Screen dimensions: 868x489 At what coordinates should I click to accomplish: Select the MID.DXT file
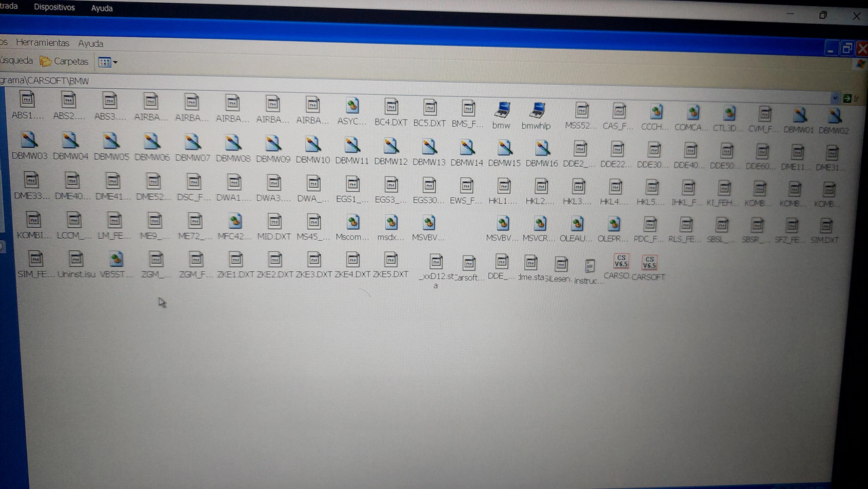(x=274, y=222)
